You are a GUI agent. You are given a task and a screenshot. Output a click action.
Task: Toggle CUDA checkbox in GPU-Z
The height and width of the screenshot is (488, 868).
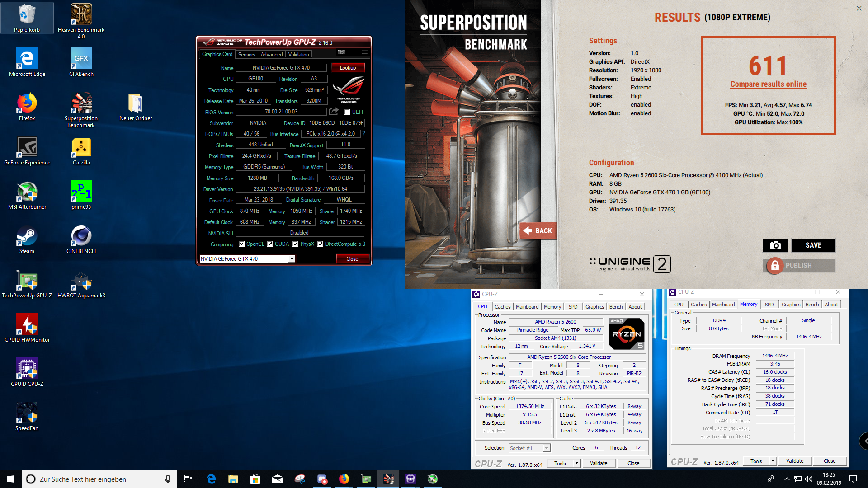coord(270,244)
